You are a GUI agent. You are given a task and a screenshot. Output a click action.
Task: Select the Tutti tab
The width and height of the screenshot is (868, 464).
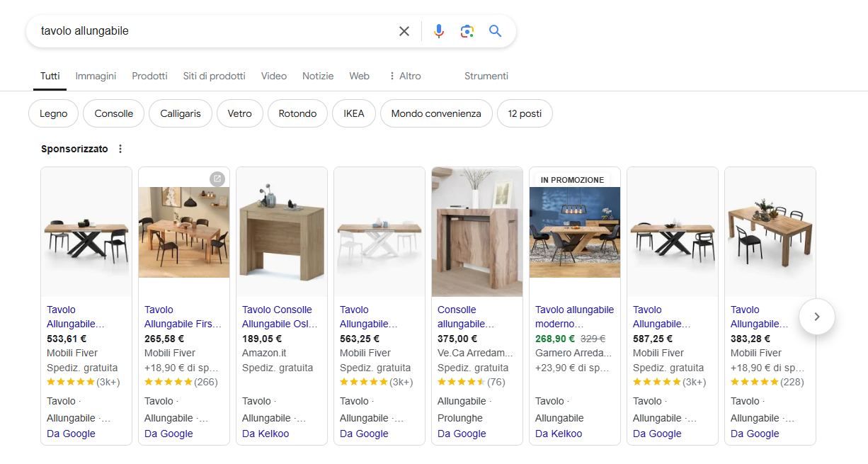tap(50, 76)
